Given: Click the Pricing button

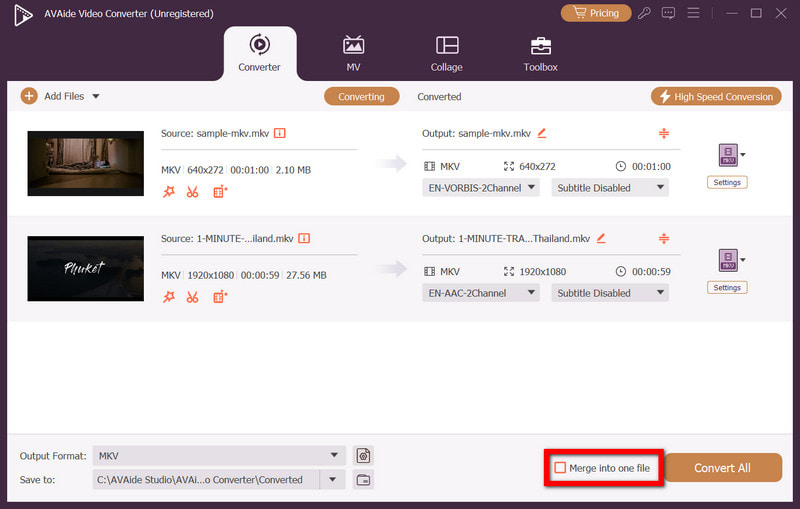Looking at the screenshot, I should tap(596, 13).
